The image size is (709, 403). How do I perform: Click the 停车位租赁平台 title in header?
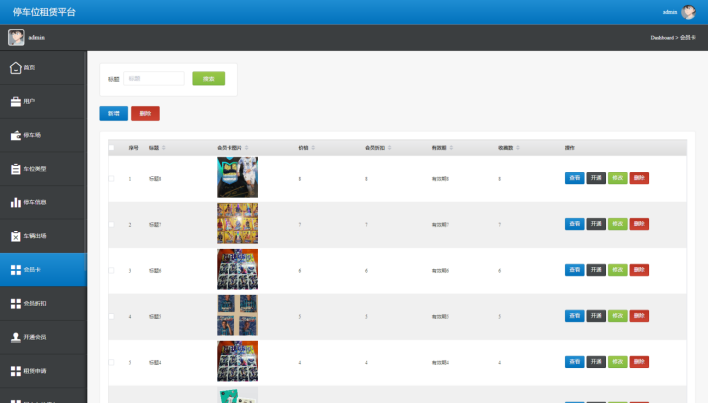[x=44, y=12]
